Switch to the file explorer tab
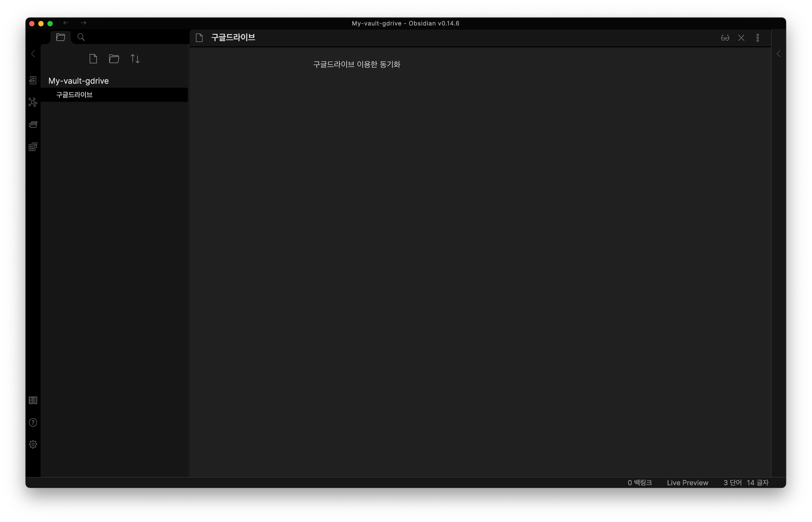 pyautogui.click(x=61, y=37)
